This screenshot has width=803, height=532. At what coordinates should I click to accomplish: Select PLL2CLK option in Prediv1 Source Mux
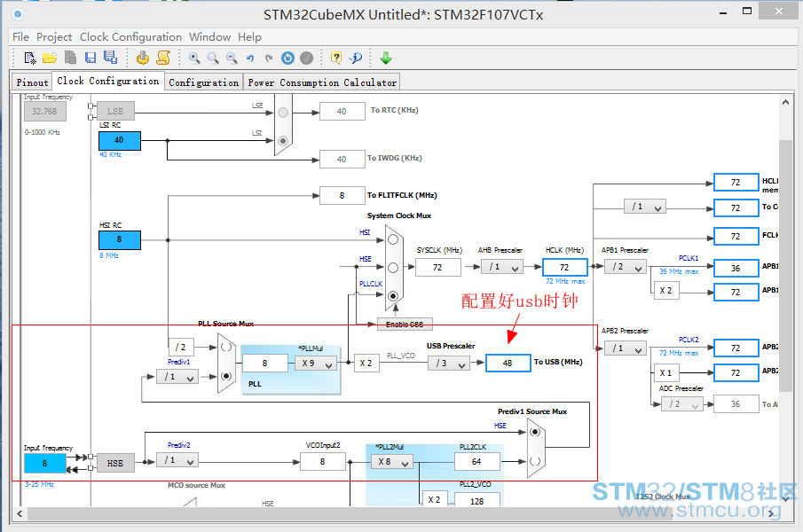click(535, 461)
